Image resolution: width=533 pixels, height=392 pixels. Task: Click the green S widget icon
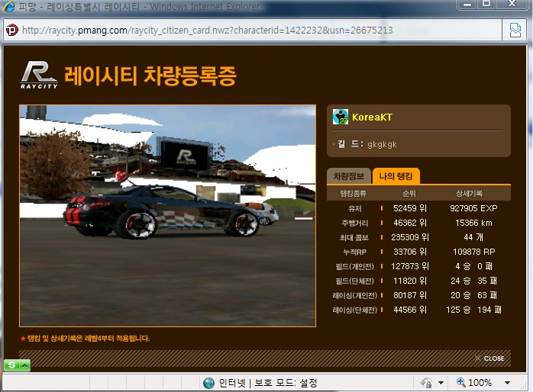11,365
